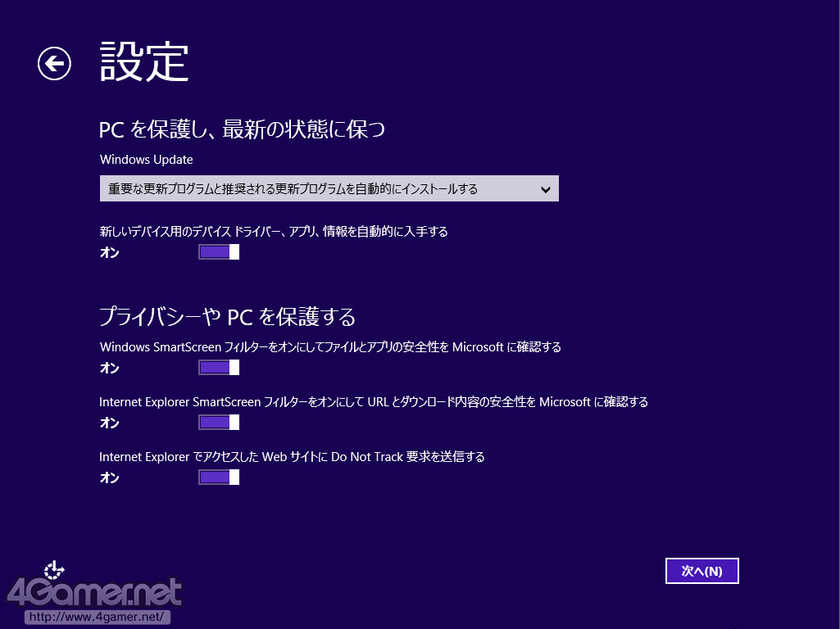Click the オン label under Do Not Track
Screen dimensions: 840x629
[110, 478]
